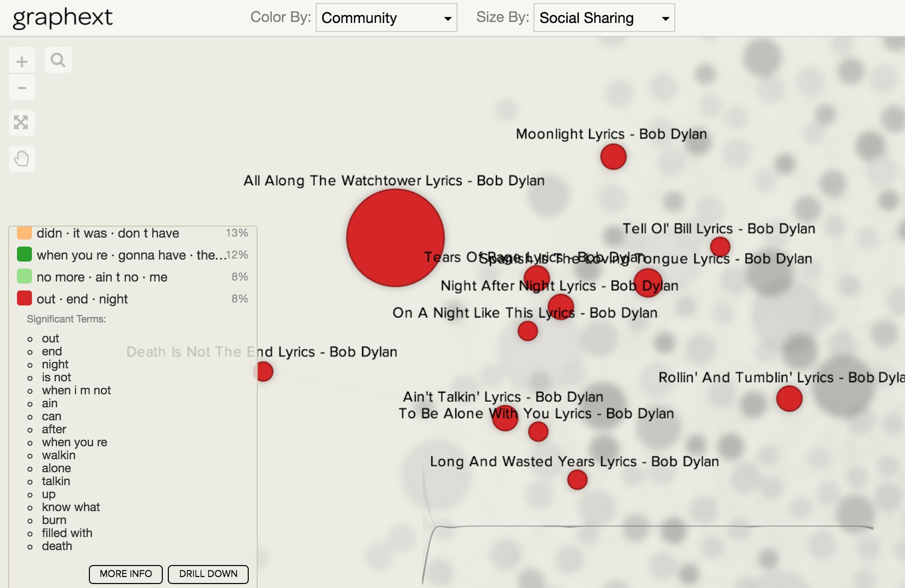Select the 'out · end · night' community row
Viewport: 905px width, 588px height.
point(133,298)
